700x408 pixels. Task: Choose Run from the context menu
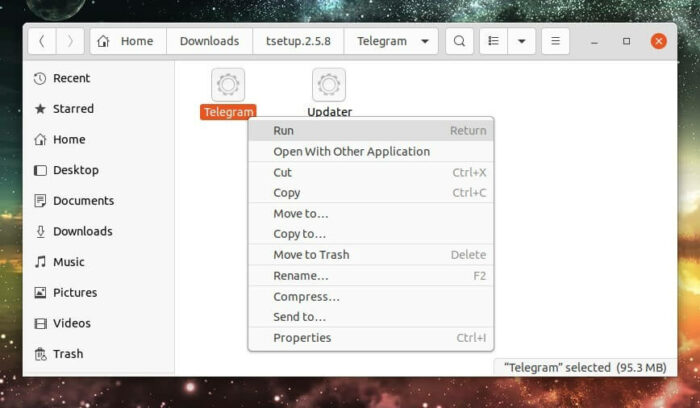(371, 131)
